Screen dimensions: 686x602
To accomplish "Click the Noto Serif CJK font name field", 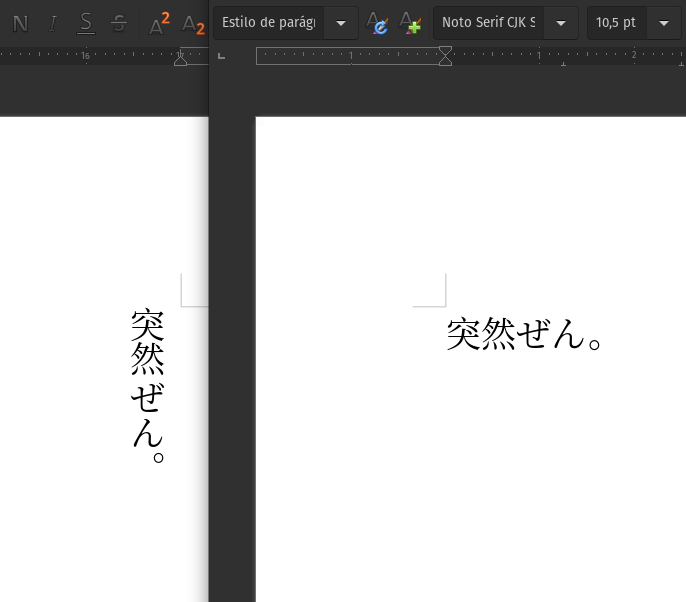I will (x=489, y=23).
